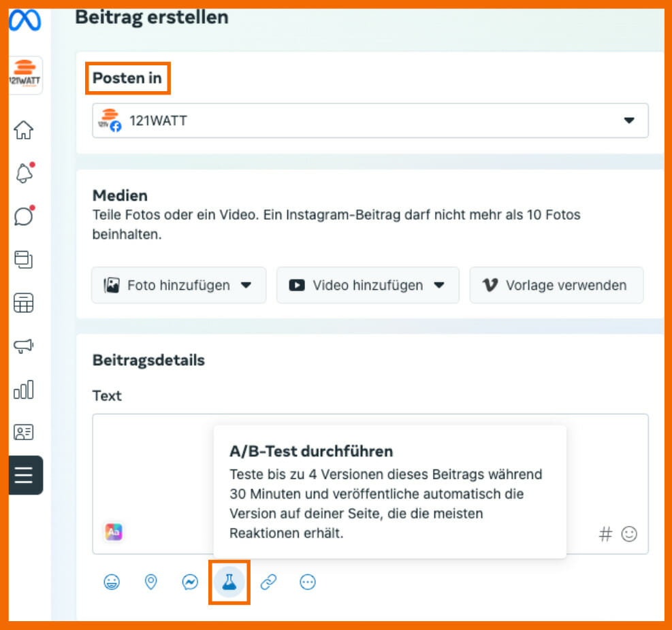Open the Ads megaphone icon
The height and width of the screenshot is (630, 672).
coord(25,346)
